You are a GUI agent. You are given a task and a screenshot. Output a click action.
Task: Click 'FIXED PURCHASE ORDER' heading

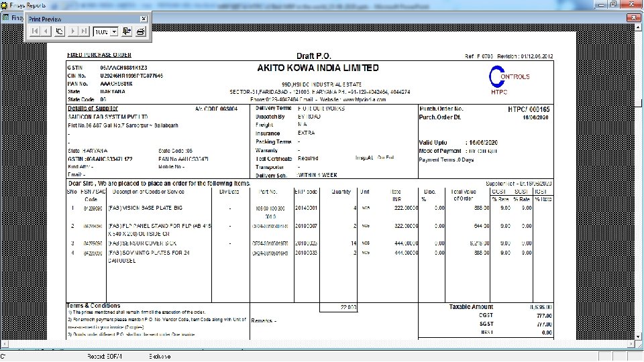click(99, 54)
